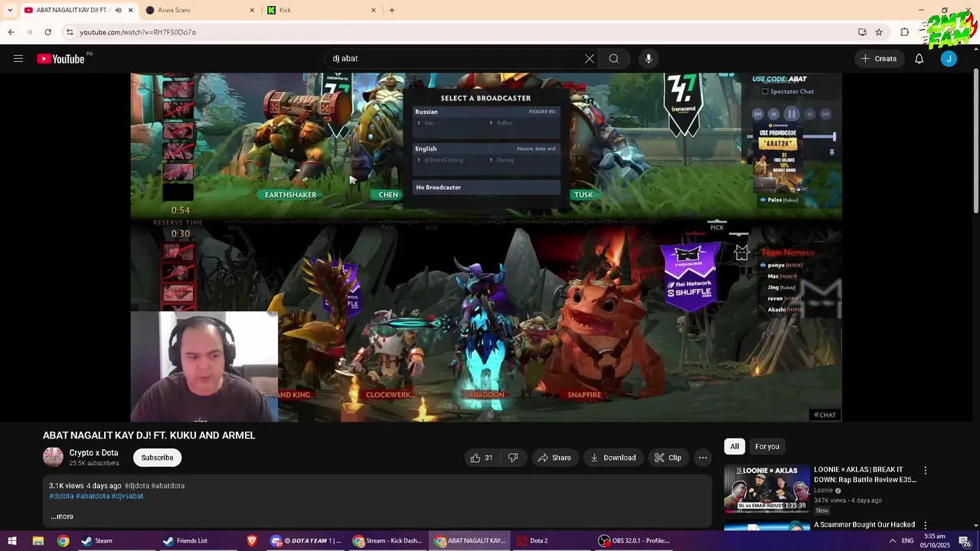Subscribe to Crypto x Dota
980x551 pixels.
click(157, 458)
